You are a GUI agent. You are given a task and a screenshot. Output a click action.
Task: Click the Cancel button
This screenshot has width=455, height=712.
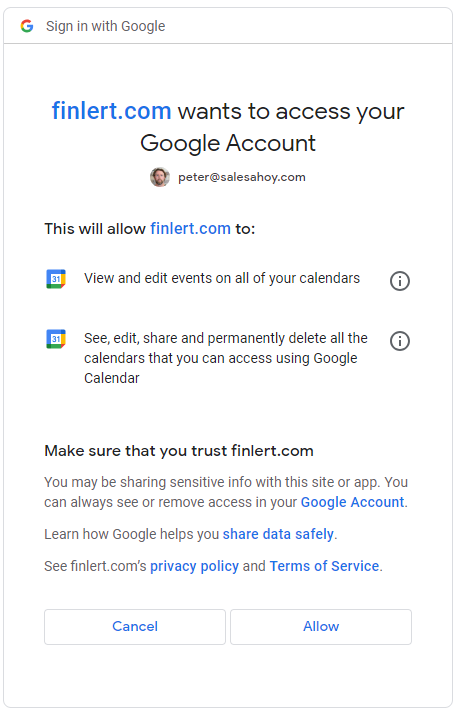click(135, 627)
